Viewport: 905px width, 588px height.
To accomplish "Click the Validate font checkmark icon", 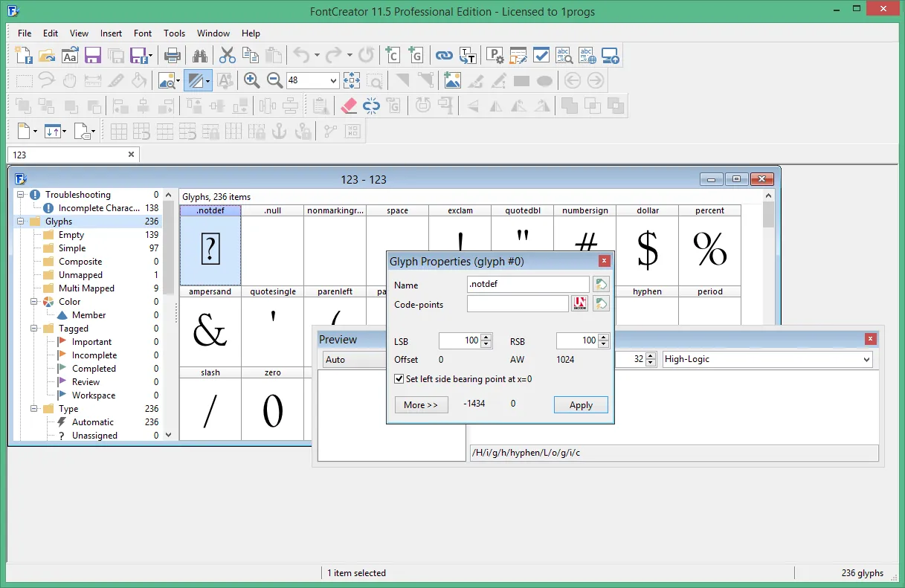I will pos(541,55).
